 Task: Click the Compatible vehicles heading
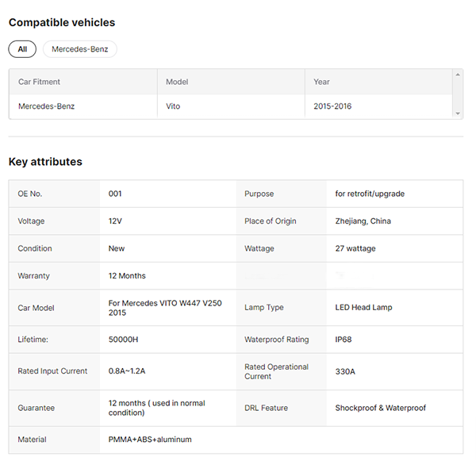62,23
